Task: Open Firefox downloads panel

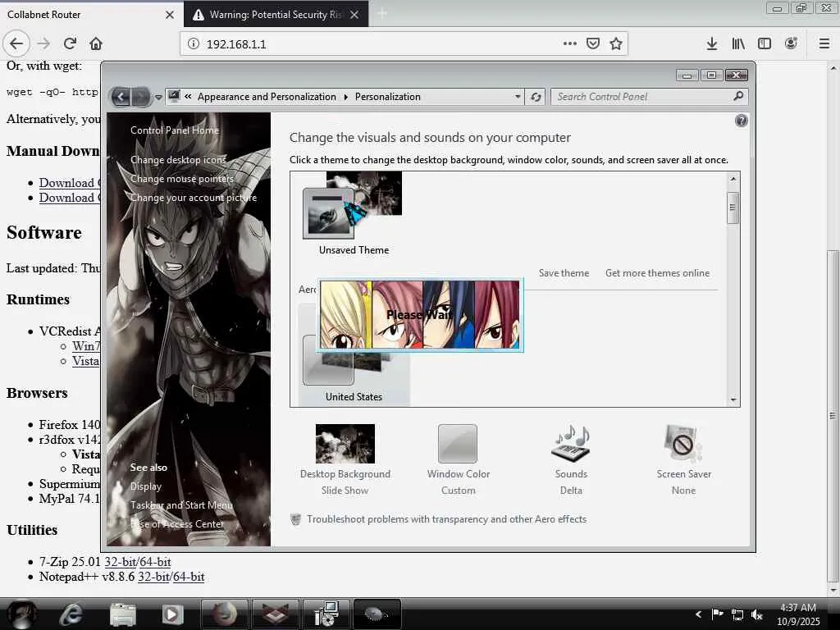Action: (x=711, y=44)
